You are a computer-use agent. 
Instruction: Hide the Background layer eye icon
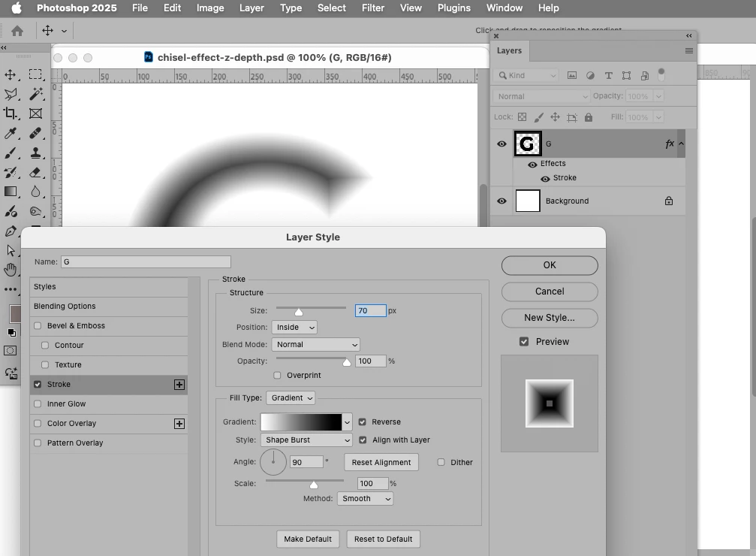click(x=502, y=201)
